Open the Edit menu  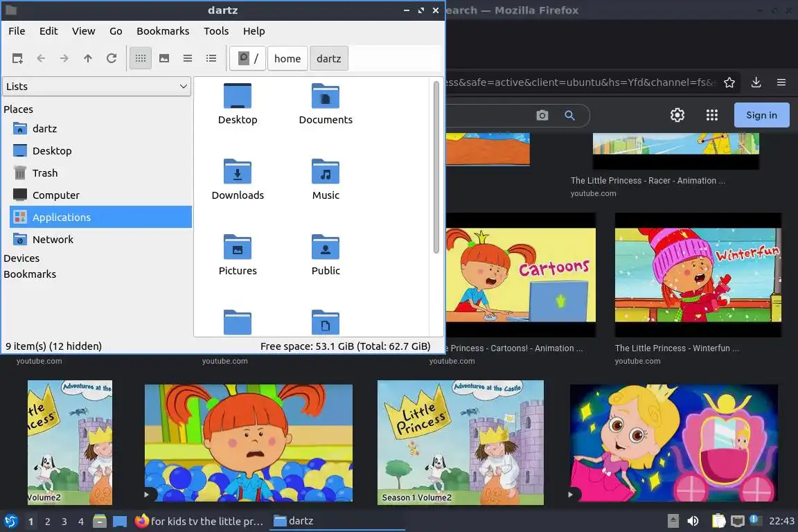[x=48, y=31]
